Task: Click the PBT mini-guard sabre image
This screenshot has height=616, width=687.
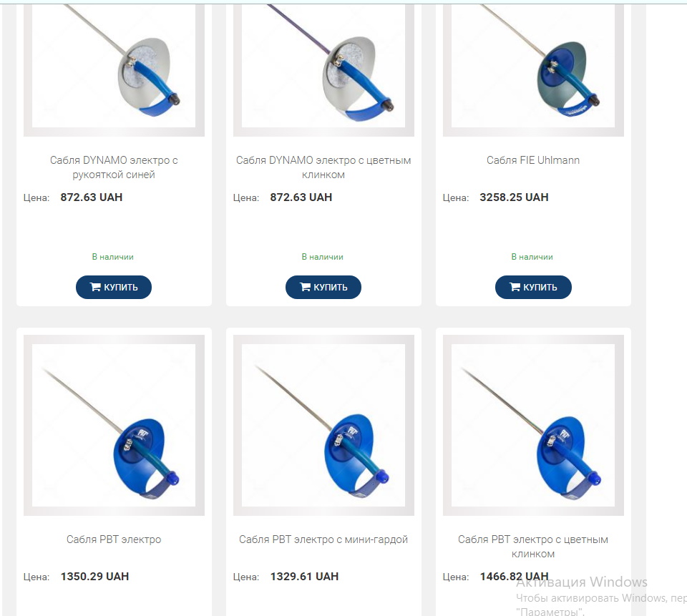Action: tap(323, 425)
